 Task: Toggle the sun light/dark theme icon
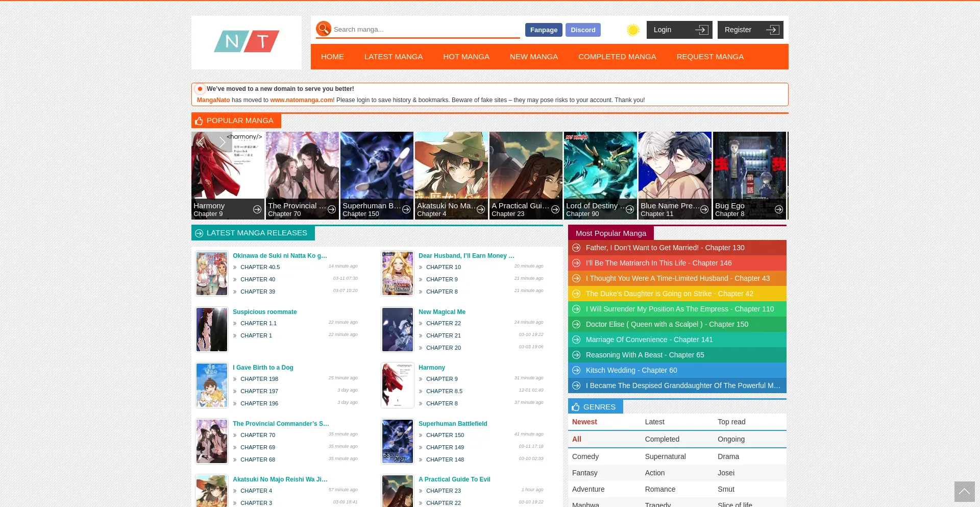pos(633,30)
